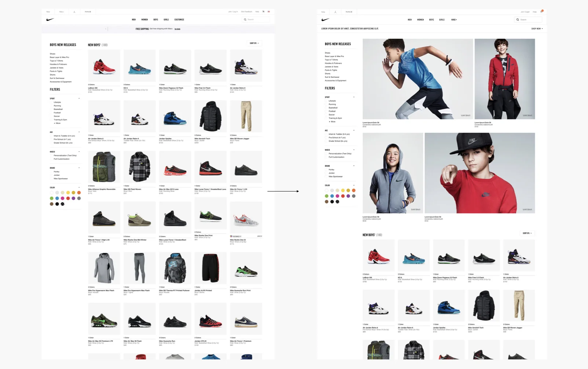Open Nike SB Plaid Woven shirt on left page
588x369 pixels.
point(139,167)
